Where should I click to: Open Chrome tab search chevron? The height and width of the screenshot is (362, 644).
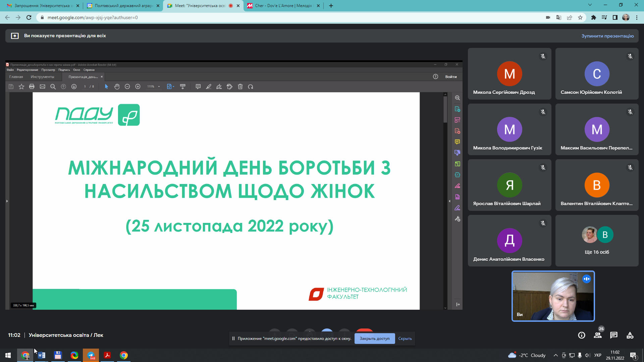[590, 5]
